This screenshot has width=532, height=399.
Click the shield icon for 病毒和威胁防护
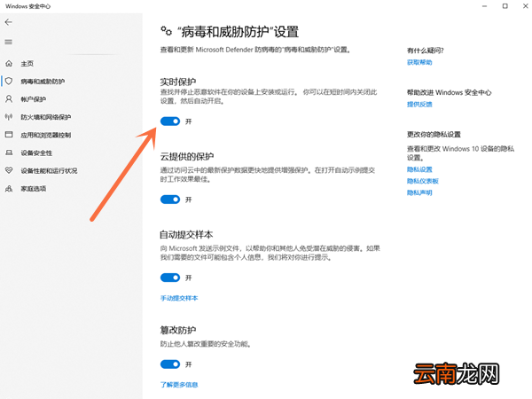(x=9, y=81)
